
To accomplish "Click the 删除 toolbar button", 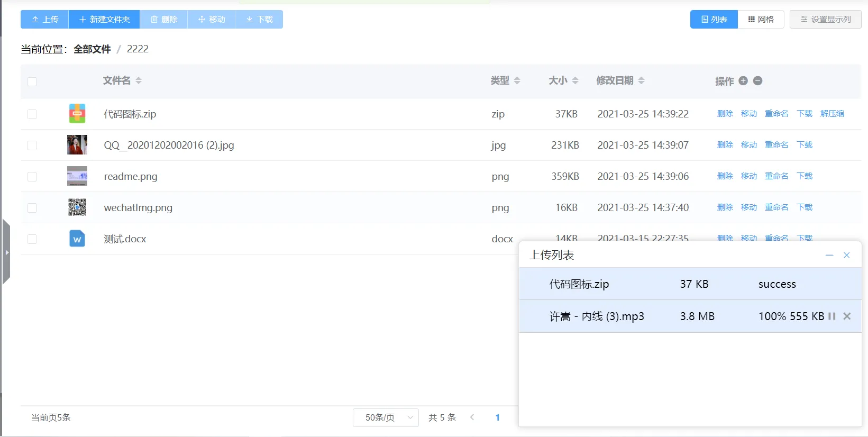I will tap(163, 19).
